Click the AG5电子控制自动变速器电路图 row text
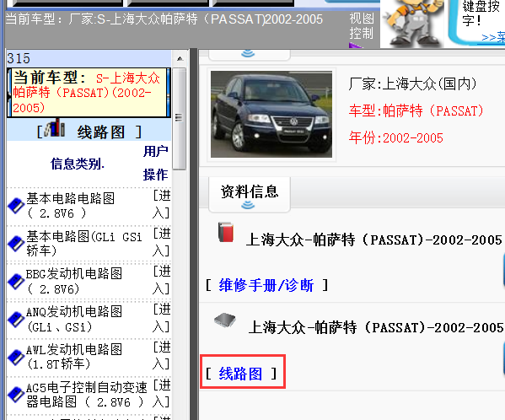 click(x=87, y=395)
